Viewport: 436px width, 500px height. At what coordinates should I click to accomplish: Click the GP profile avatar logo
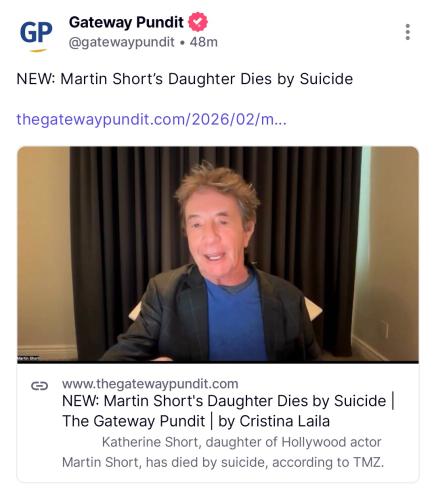[36, 35]
